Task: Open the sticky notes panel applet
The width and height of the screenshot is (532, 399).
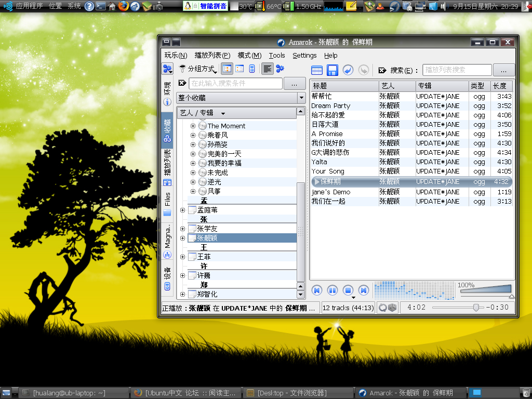Action: (351, 6)
